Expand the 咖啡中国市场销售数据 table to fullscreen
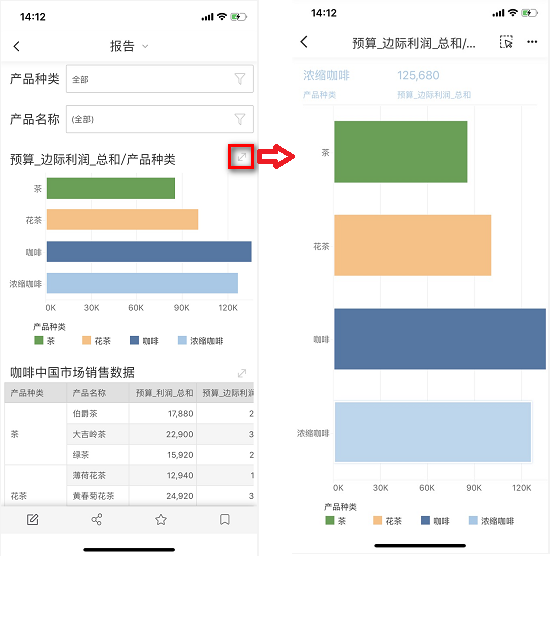Viewport: 550px width, 639px height. point(242,373)
